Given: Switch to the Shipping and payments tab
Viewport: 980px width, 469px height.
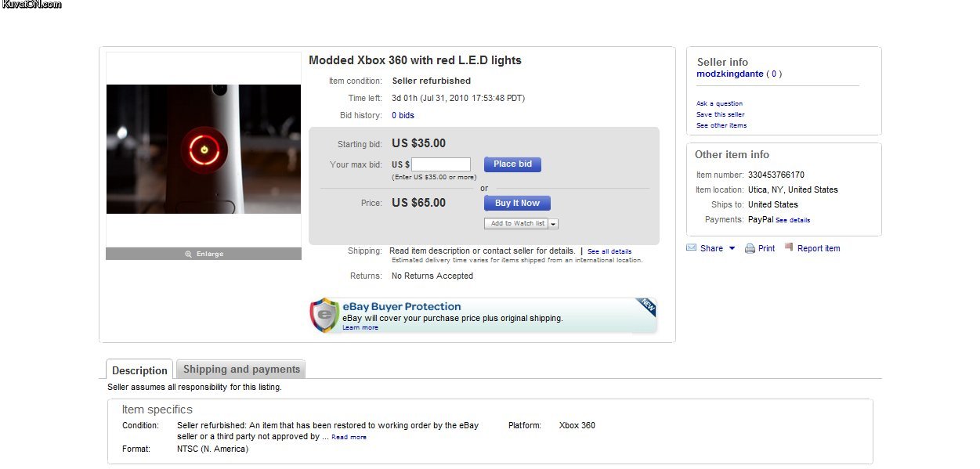Looking at the screenshot, I should 241,370.
